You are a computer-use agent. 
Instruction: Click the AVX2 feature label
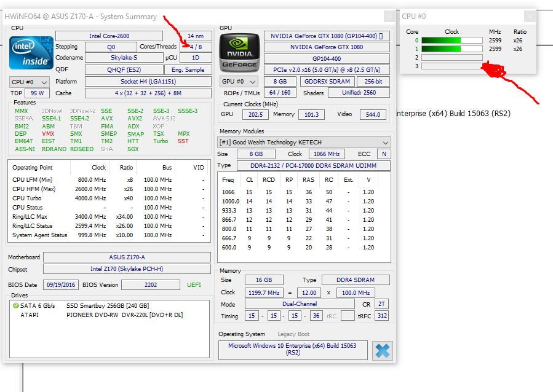(x=135, y=119)
